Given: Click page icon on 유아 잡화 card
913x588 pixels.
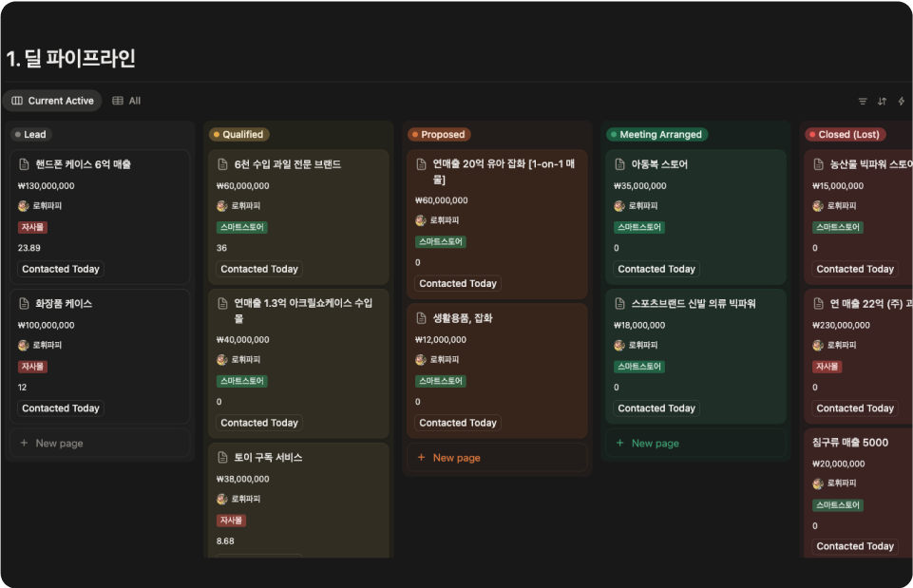Looking at the screenshot, I should 422,164.
